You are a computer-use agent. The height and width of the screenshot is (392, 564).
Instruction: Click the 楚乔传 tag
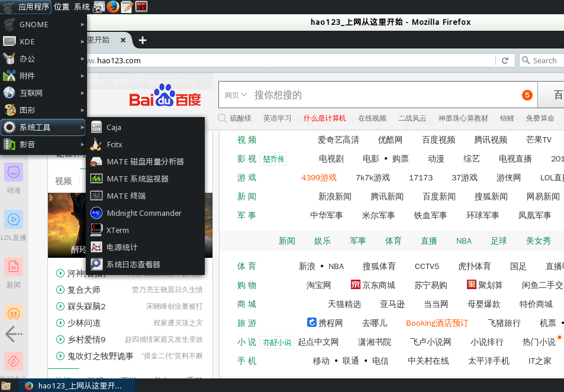tap(273, 159)
